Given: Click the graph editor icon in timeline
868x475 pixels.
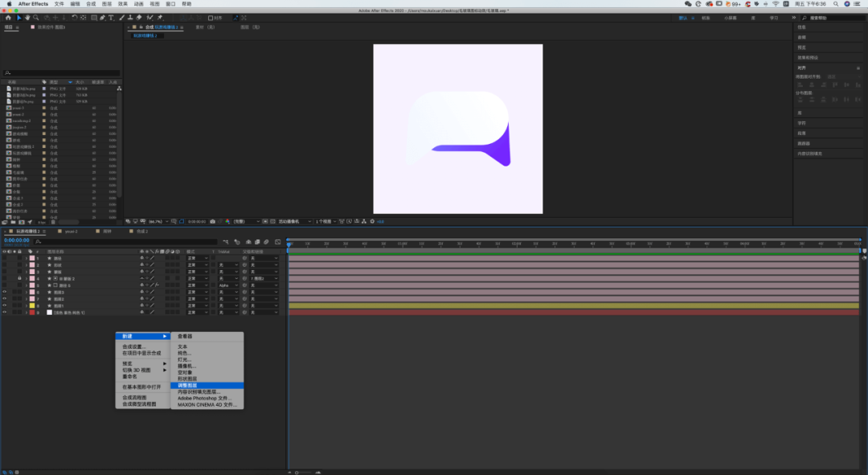Looking at the screenshot, I should 278,242.
